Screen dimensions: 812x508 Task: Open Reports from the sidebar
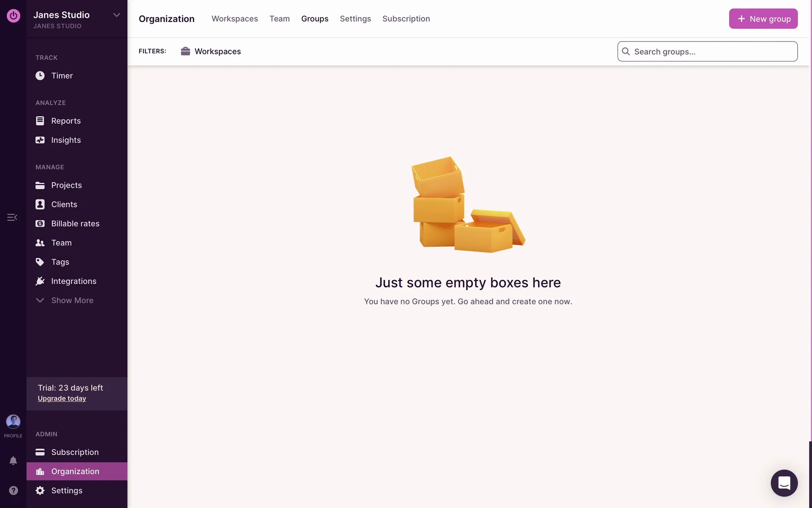click(66, 121)
